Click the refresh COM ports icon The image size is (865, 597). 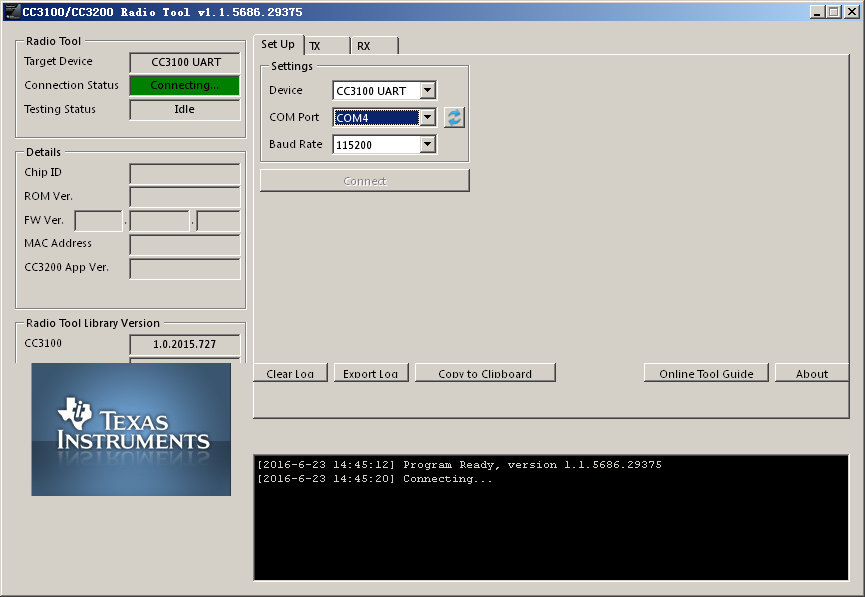(454, 118)
